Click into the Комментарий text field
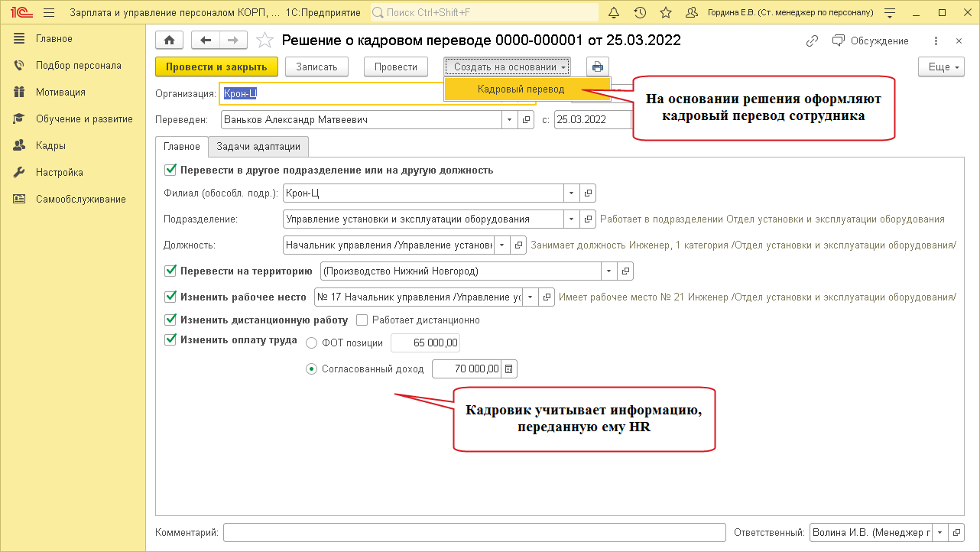Screen dimensions: 980x552 pos(474,532)
